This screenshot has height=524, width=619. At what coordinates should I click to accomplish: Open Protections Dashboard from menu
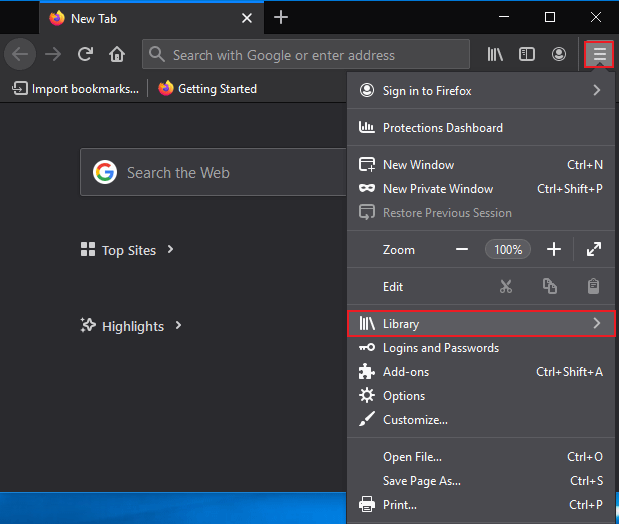coord(481,128)
